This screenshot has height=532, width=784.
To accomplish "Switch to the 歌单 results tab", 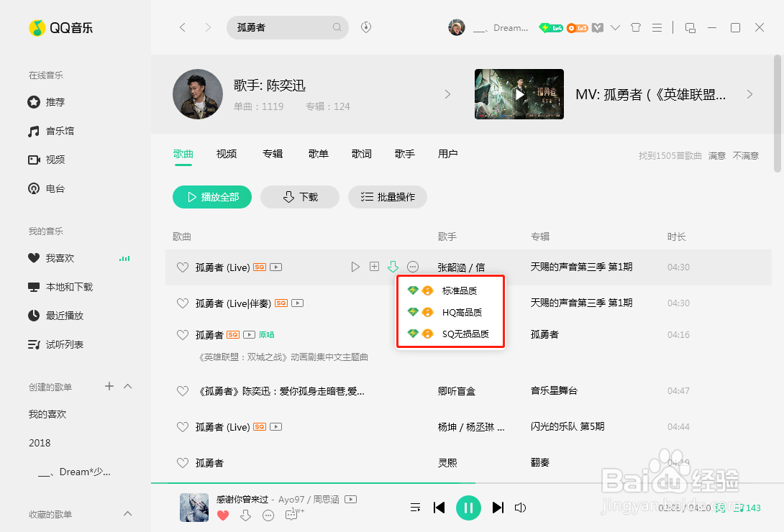I will pos(319,154).
